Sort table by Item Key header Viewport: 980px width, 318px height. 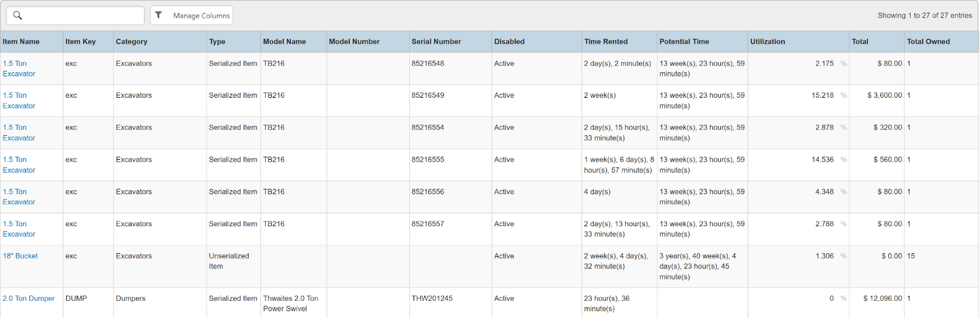(81, 42)
